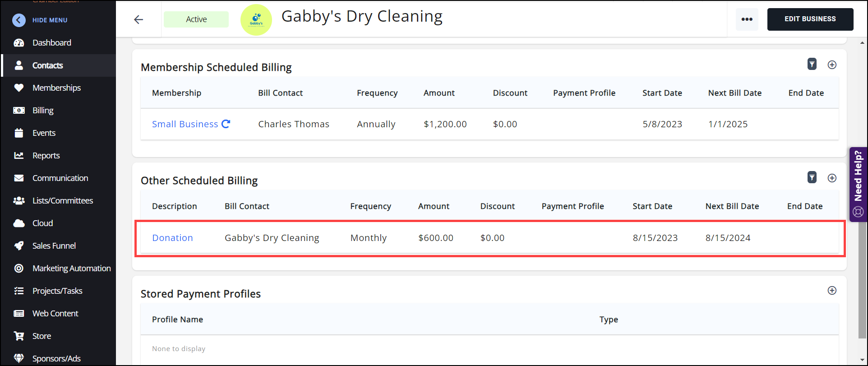Open Reports from the sidebar
The image size is (868, 366).
pyautogui.click(x=46, y=156)
